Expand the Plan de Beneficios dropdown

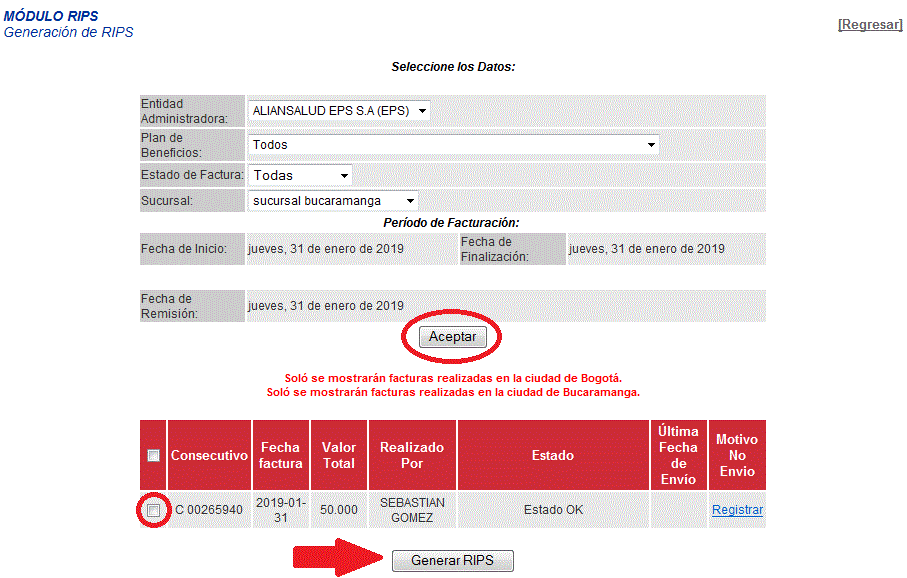point(453,145)
